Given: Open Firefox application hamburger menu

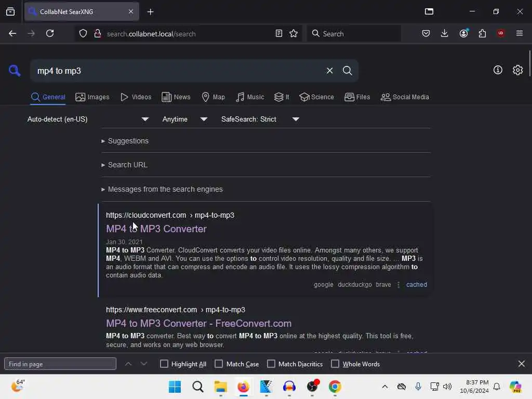Looking at the screenshot, I should (520, 33).
